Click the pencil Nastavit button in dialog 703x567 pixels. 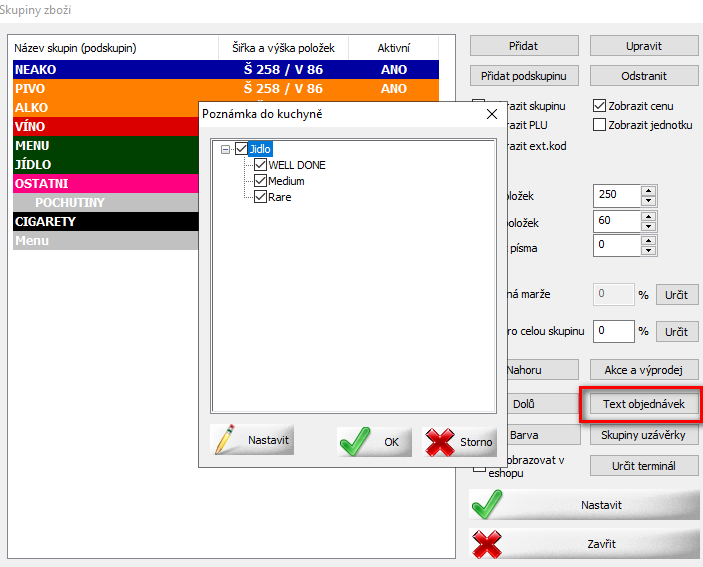253,441
